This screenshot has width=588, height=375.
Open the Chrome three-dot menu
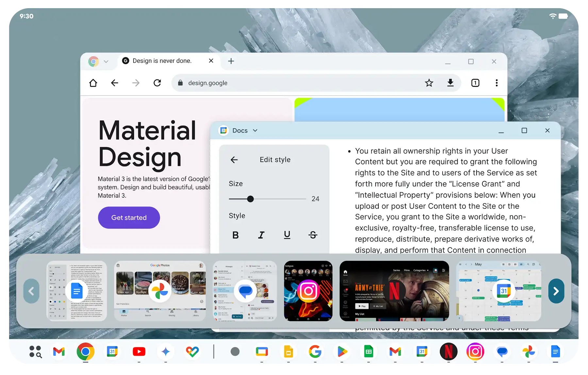pos(496,83)
